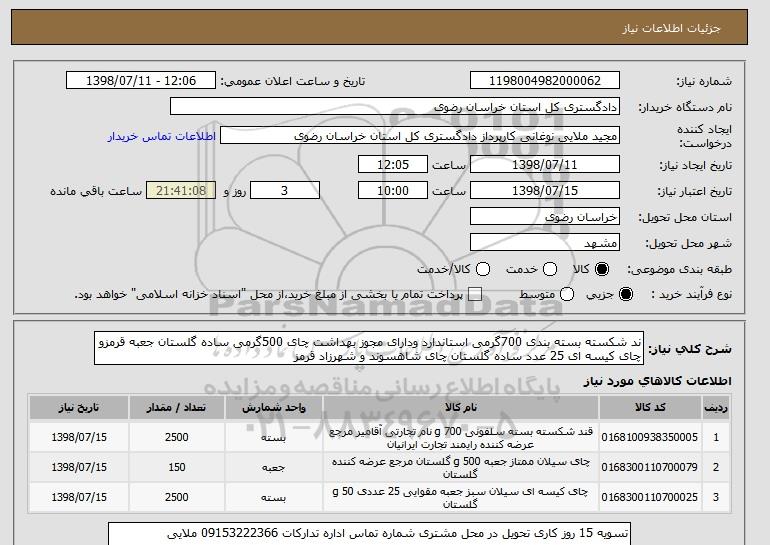Click the قند شکسته item name cell

(x=461, y=437)
